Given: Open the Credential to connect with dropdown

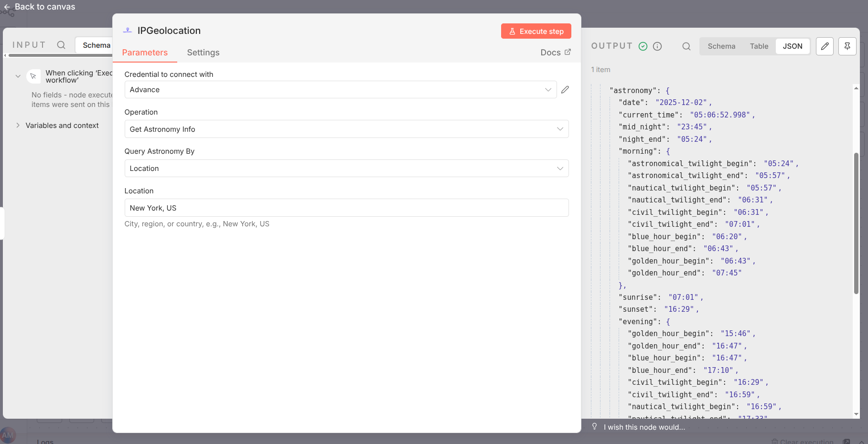Looking at the screenshot, I should point(340,90).
